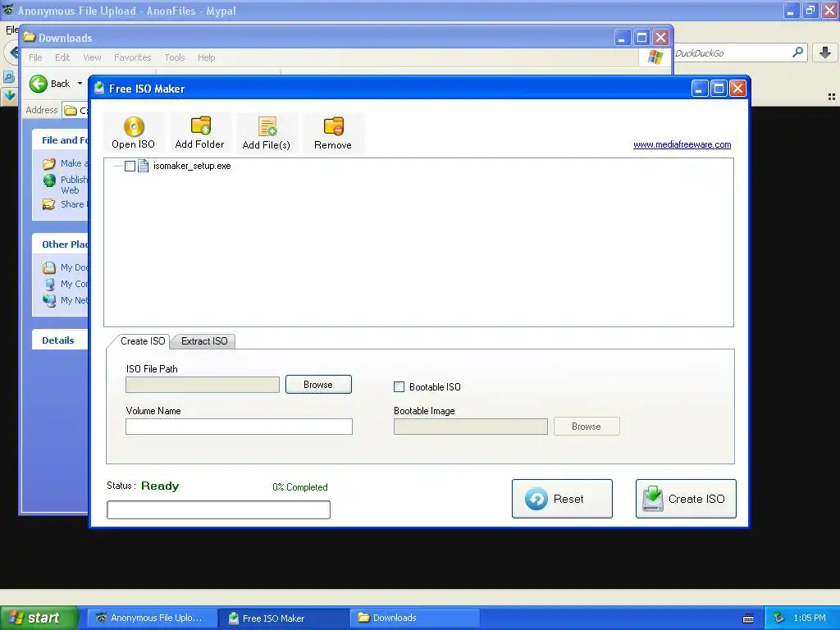Viewport: 840px width, 630px height.
Task: Click the Downloads window title folder icon
Action: pyautogui.click(x=30, y=37)
